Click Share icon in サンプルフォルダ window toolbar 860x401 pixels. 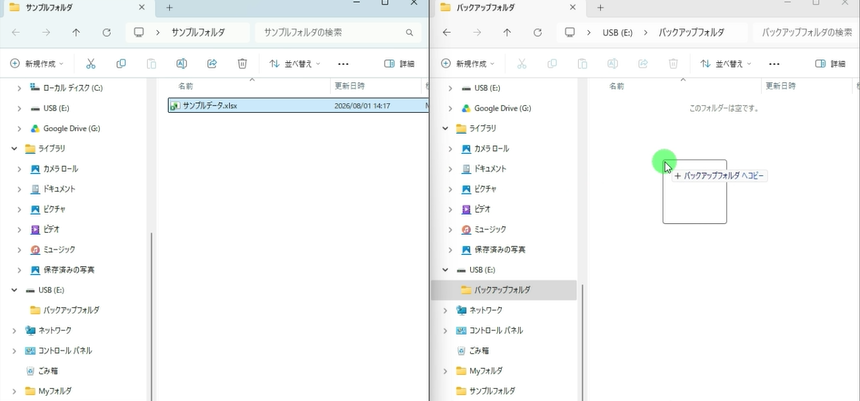click(x=212, y=64)
